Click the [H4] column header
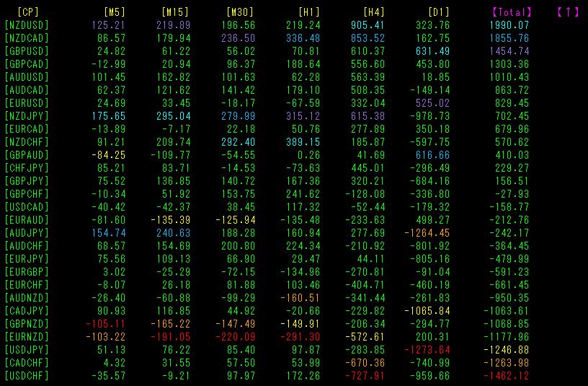 (374, 12)
